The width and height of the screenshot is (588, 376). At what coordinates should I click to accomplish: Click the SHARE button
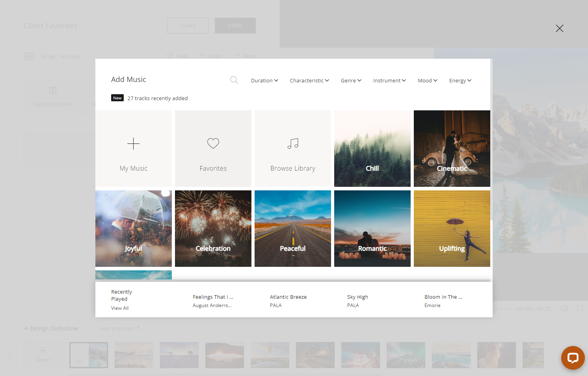pos(188,26)
